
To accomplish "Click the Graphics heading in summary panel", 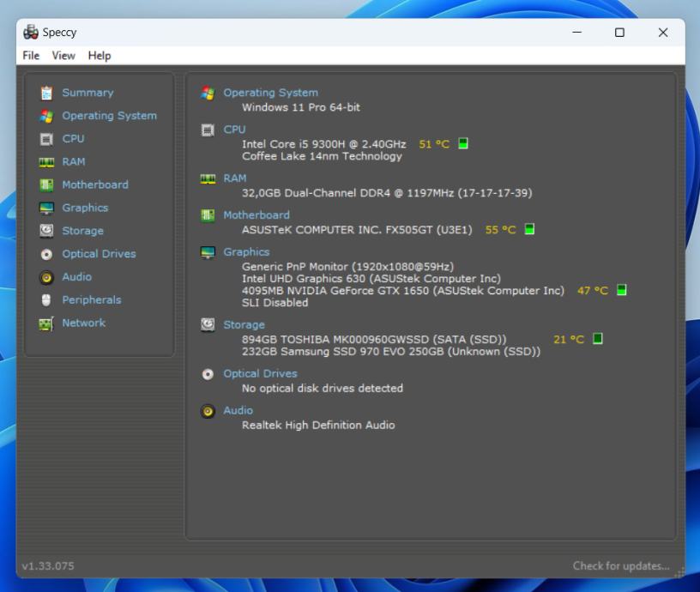I will click(x=246, y=252).
